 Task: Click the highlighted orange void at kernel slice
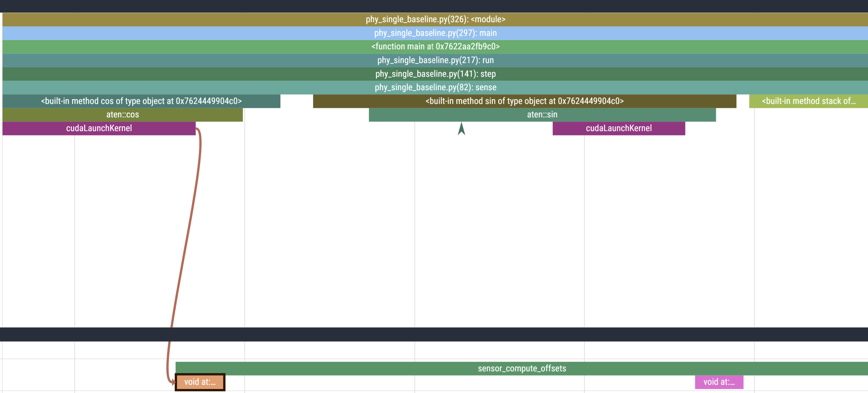point(200,382)
